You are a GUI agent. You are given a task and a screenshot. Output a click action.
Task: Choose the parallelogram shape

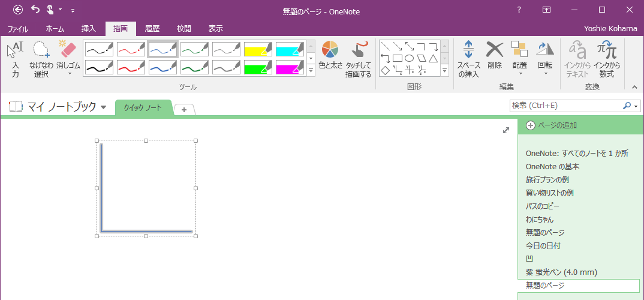point(422,58)
